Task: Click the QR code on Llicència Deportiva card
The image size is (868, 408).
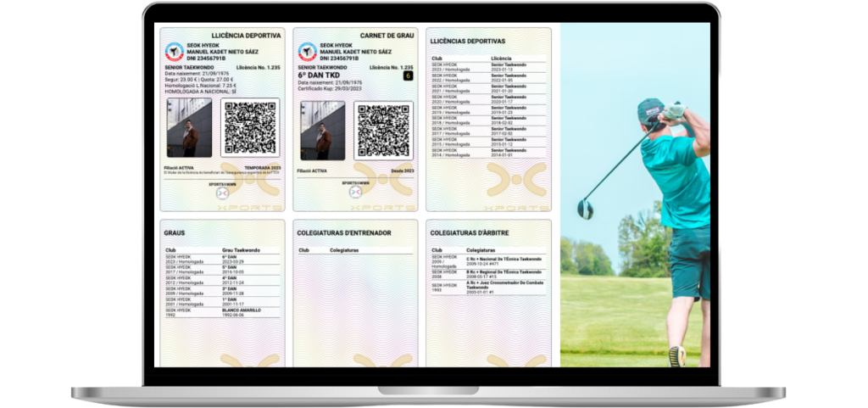Action: [250, 129]
